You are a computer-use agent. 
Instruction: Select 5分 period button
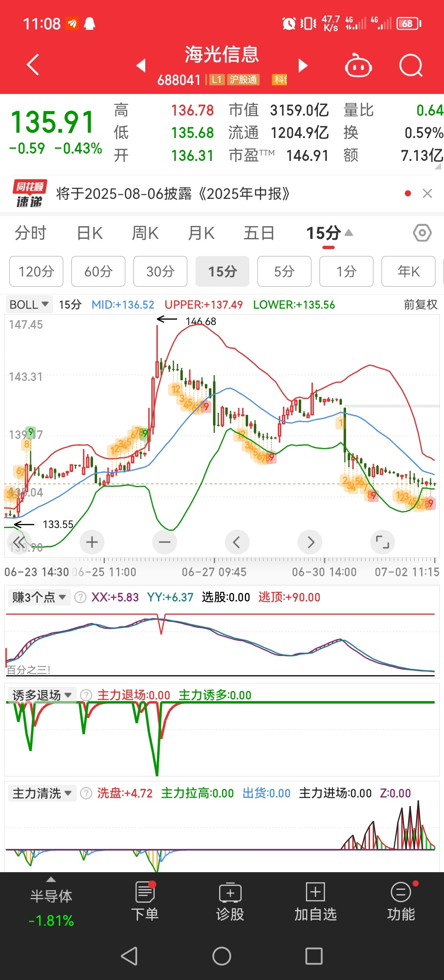pos(284,272)
